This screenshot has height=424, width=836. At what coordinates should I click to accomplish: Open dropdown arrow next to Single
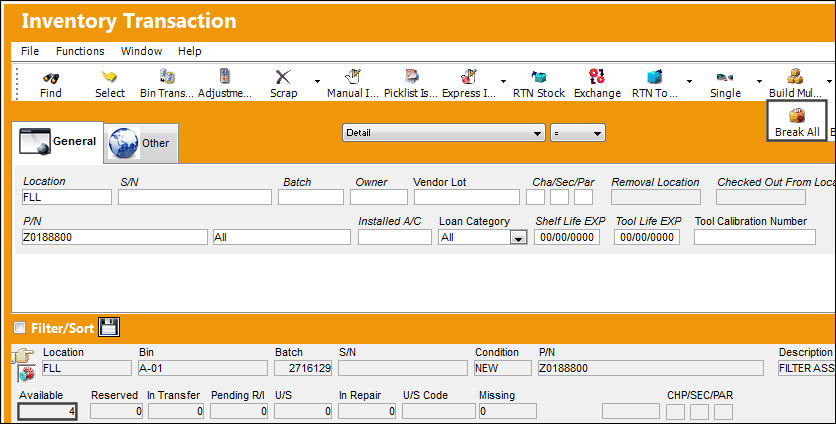click(759, 82)
